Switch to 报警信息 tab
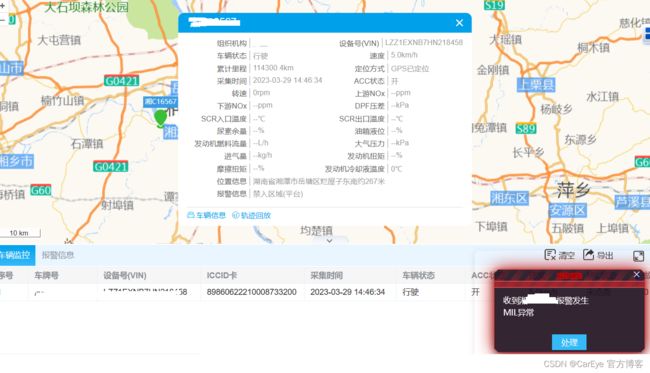 click(58, 255)
